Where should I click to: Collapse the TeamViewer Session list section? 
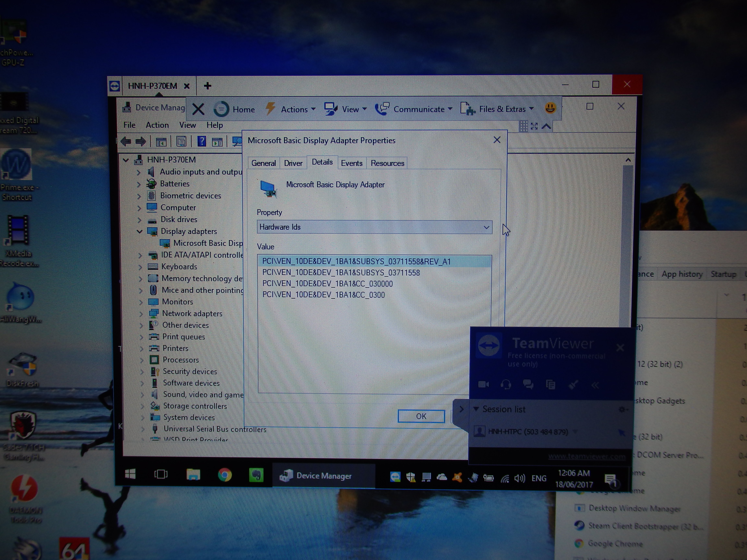tap(476, 409)
